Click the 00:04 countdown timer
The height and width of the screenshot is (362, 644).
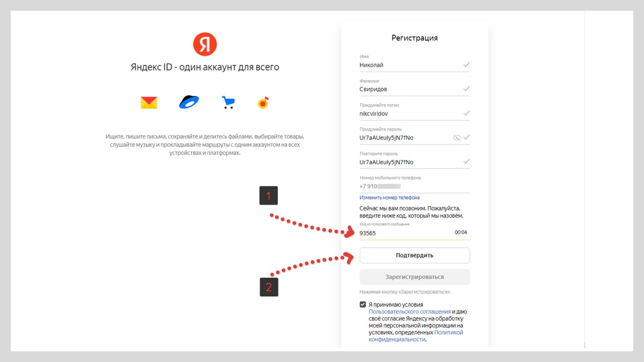(461, 232)
